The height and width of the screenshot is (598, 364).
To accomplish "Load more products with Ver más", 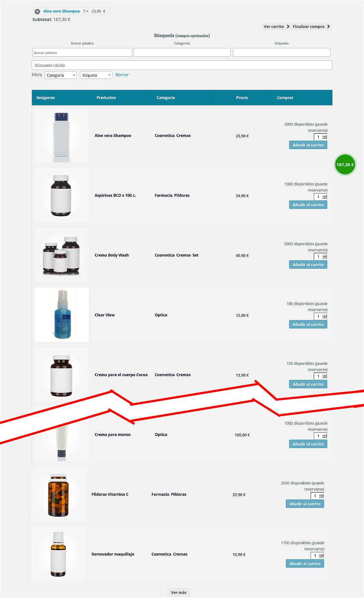I will pyautogui.click(x=179, y=592).
